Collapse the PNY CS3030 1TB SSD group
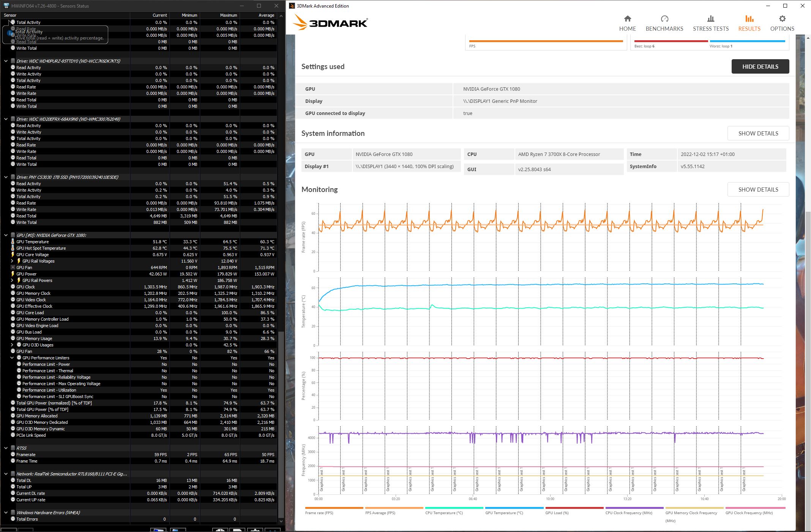 6,177
